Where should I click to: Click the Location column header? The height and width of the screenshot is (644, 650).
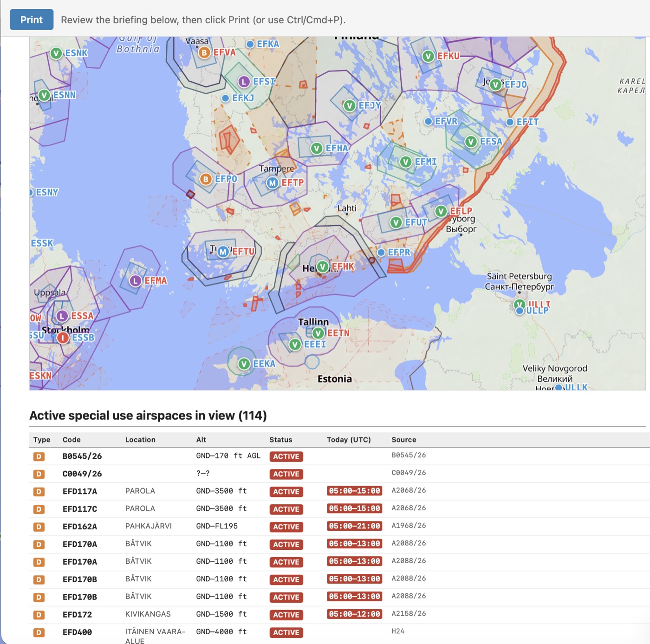140,440
